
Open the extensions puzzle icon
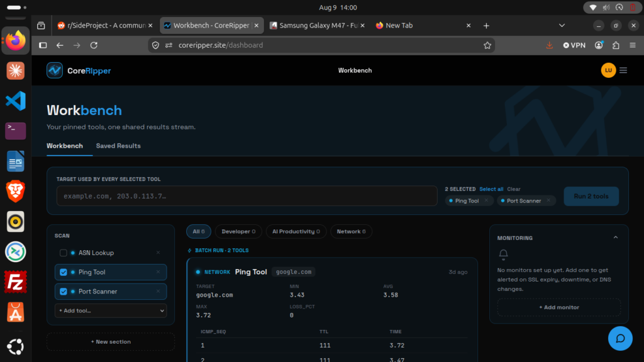[616, 45]
